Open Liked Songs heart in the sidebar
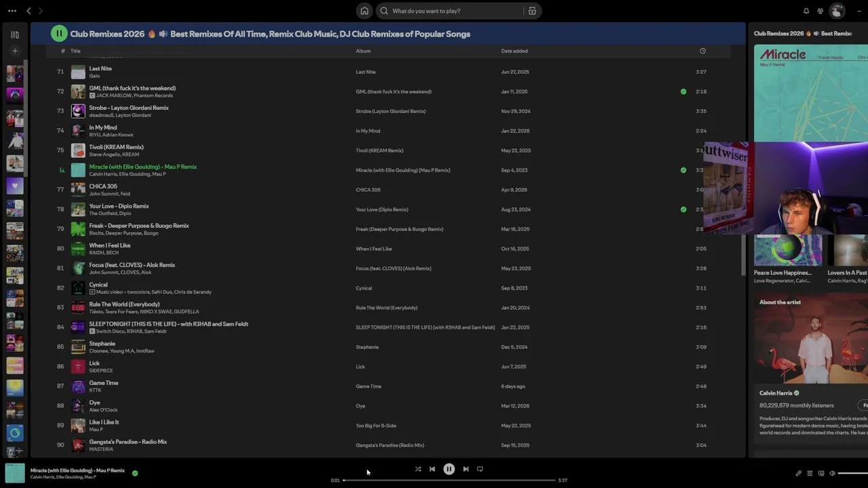868x488 pixels. (x=15, y=185)
